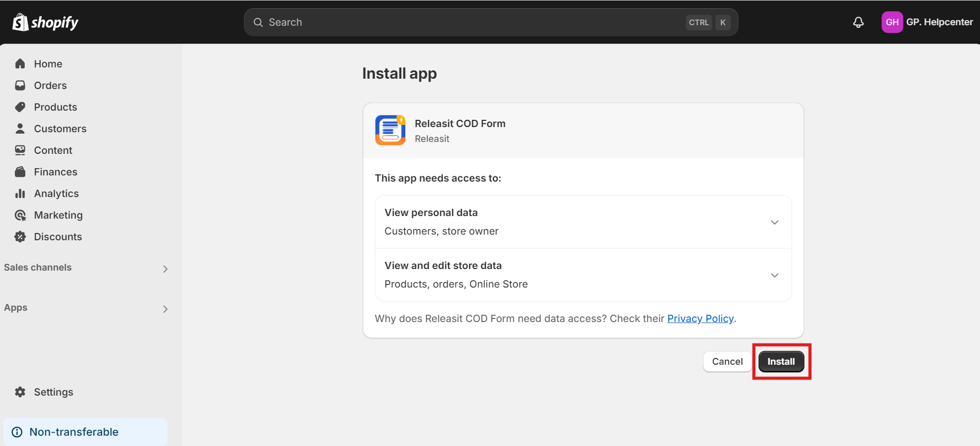Expand the View personal data permission
The width and height of the screenshot is (980, 446).
click(774, 222)
